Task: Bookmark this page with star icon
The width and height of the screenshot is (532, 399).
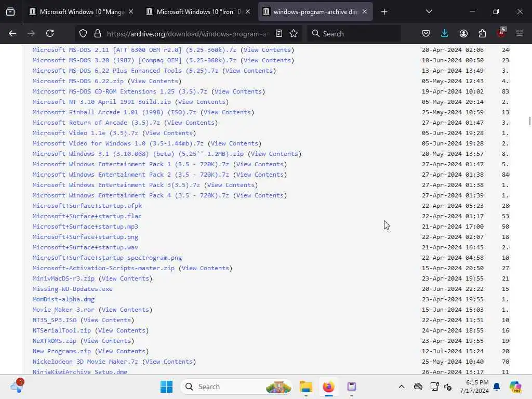Action: (294, 34)
